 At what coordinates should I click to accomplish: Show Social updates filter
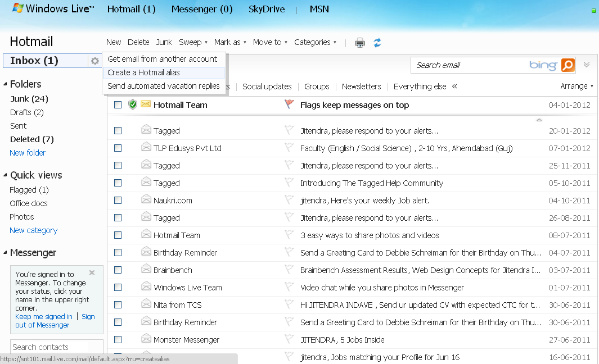tap(267, 87)
